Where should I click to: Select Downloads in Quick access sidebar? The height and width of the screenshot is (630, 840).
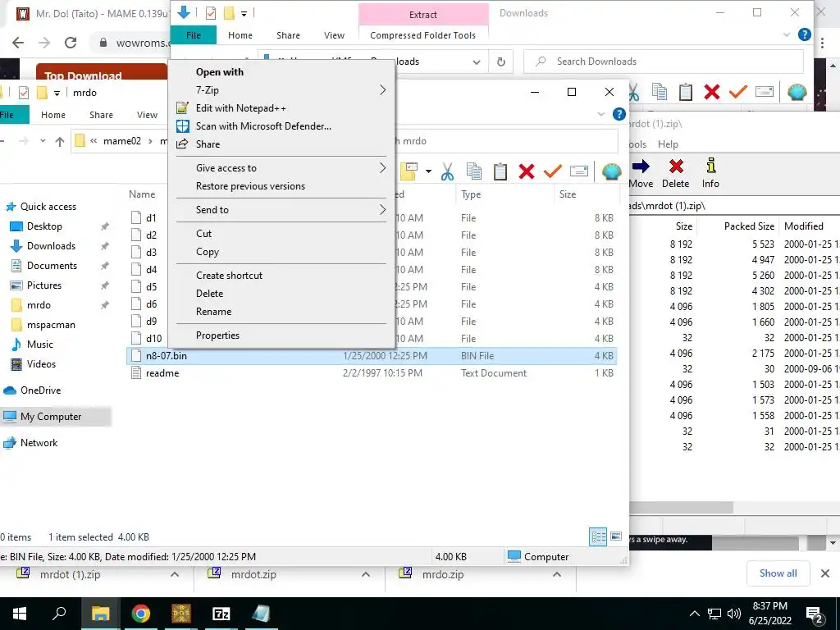[x=51, y=246]
